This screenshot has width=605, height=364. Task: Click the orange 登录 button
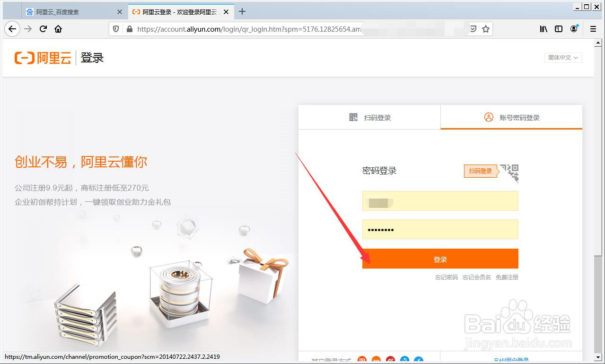click(440, 259)
